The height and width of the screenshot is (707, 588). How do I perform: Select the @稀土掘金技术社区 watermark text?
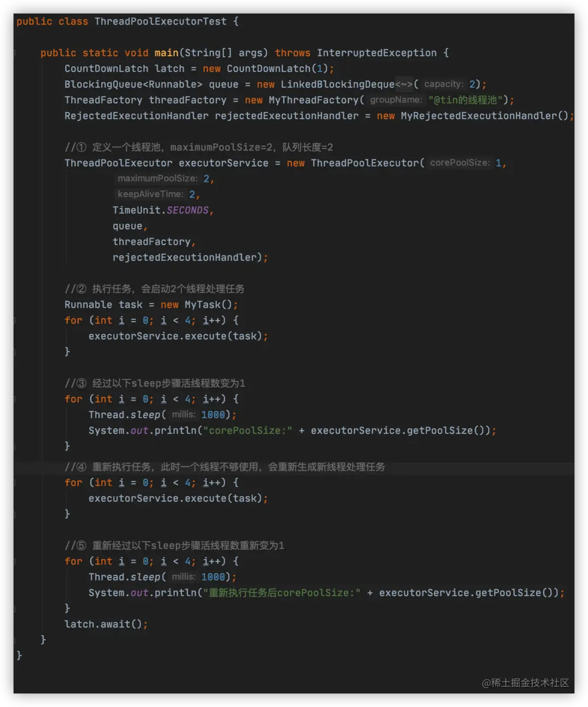(x=525, y=684)
